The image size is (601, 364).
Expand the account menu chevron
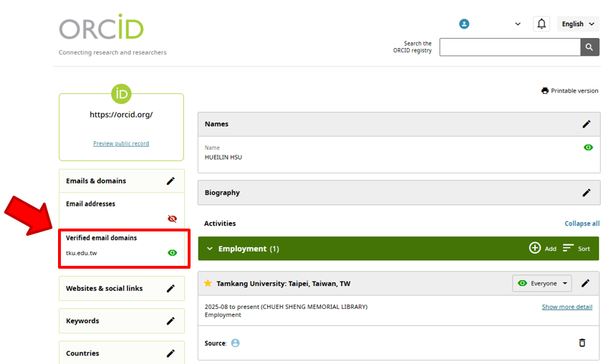tap(517, 24)
